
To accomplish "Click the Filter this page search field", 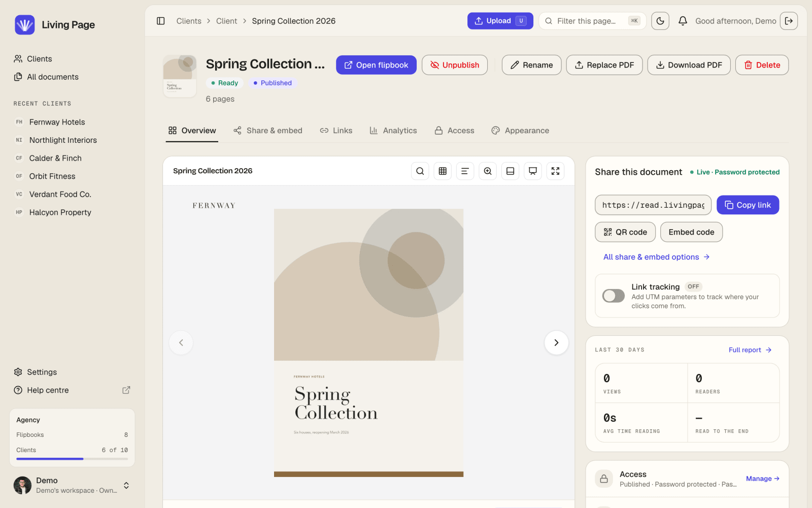I will pos(592,21).
